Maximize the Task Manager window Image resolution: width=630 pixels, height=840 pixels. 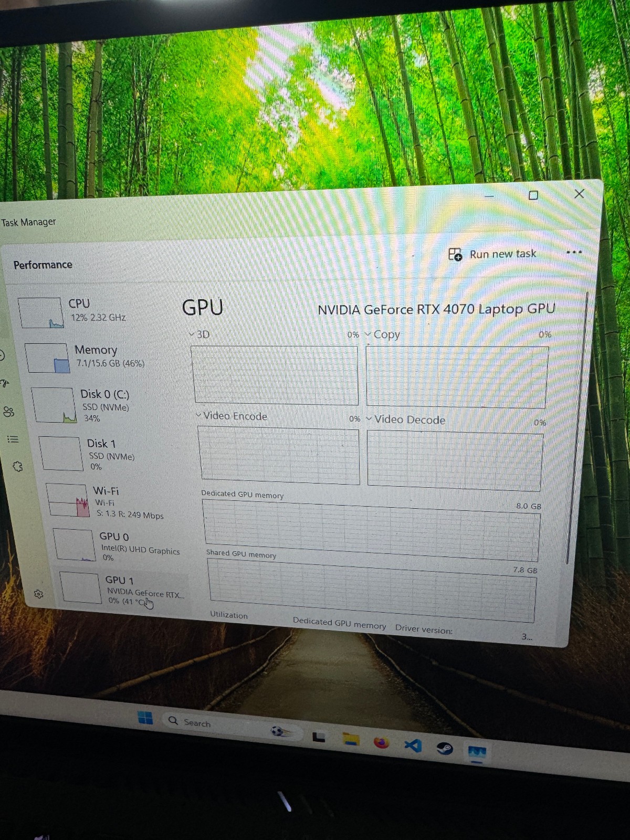tap(533, 195)
